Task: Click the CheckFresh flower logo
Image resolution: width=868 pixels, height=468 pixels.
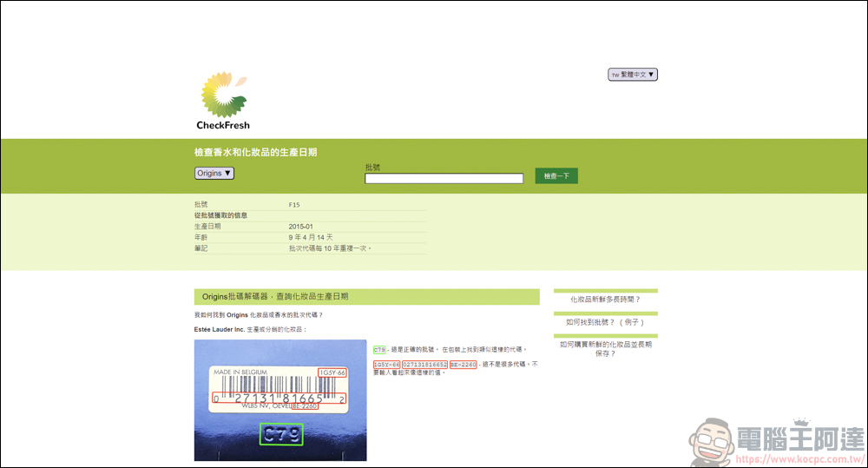Action: [x=223, y=94]
